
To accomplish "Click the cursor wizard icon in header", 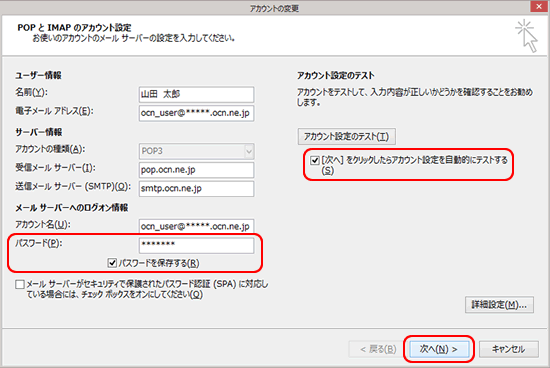I will tap(526, 36).
